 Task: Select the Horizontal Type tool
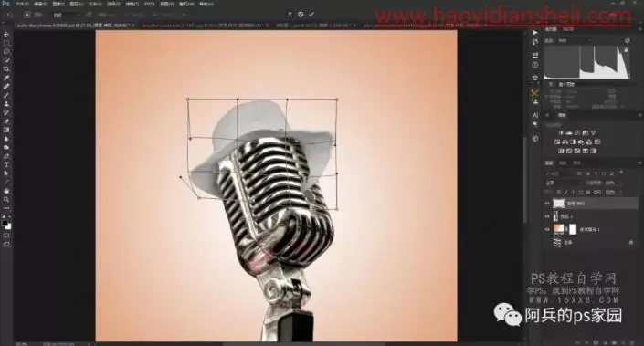[6, 164]
